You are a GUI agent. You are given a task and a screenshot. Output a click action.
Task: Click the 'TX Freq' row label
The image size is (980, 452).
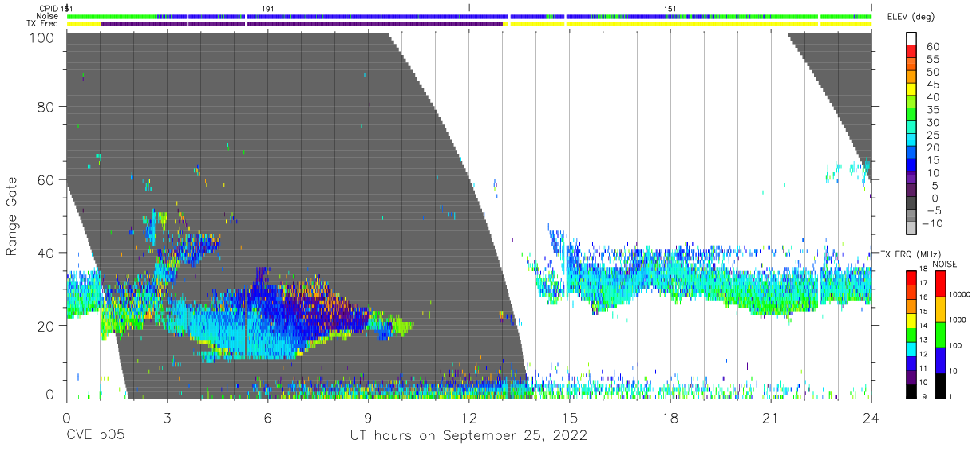tap(43, 24)
